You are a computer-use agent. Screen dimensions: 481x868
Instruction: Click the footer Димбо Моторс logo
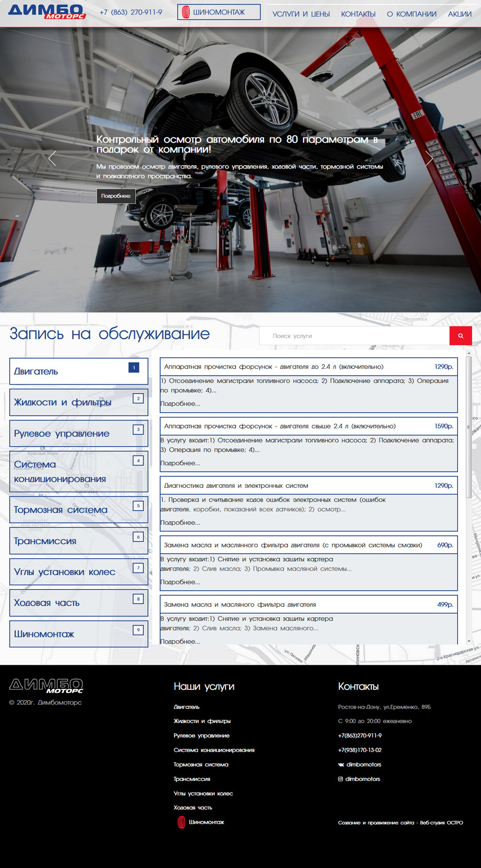[x=46, y=686]
